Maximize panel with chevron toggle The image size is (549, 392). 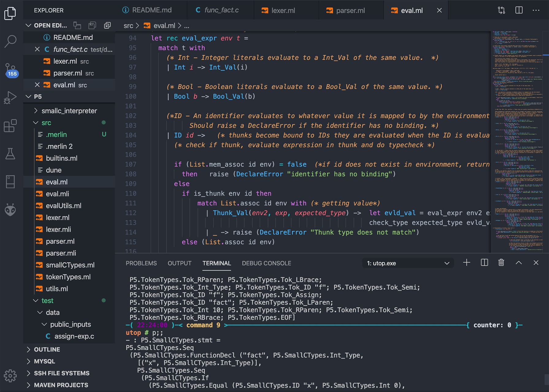point(519,262)
